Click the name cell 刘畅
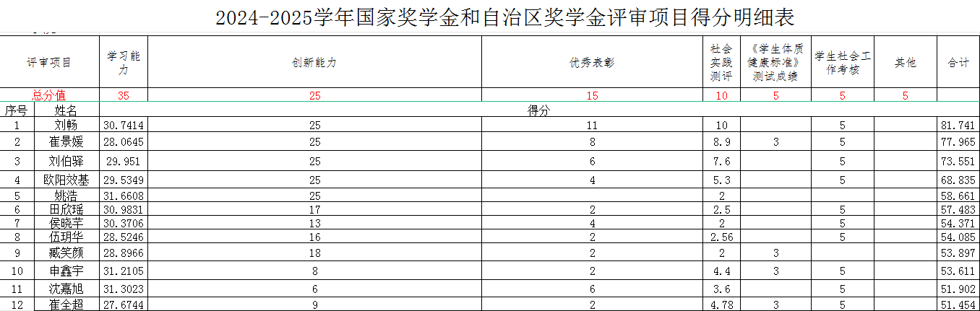 66,125
